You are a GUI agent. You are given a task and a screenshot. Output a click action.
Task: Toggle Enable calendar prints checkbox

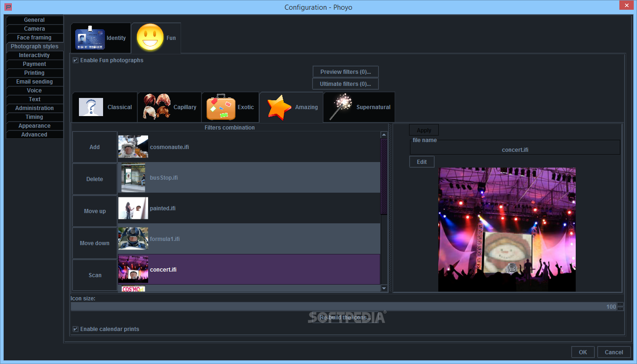click(76, 329)
